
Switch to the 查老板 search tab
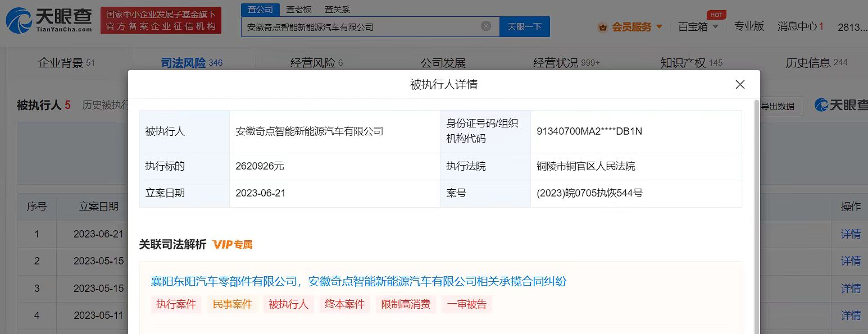[x=298, y=10]
